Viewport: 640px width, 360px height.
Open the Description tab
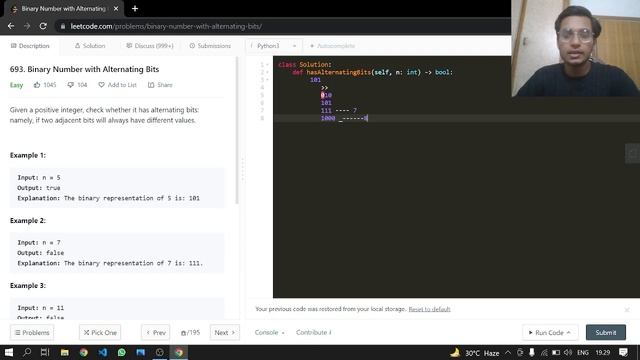(x=30, y=46)
